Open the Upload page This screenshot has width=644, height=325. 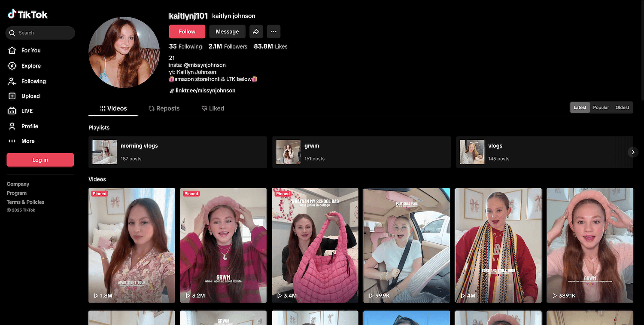click(x=30, y=96)
